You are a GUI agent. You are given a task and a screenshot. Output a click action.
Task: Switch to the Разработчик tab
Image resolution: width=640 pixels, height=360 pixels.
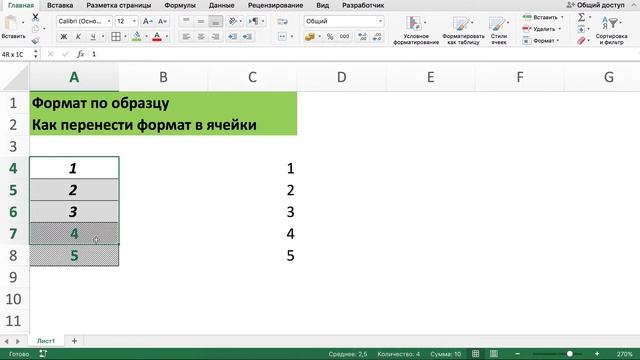363,5
